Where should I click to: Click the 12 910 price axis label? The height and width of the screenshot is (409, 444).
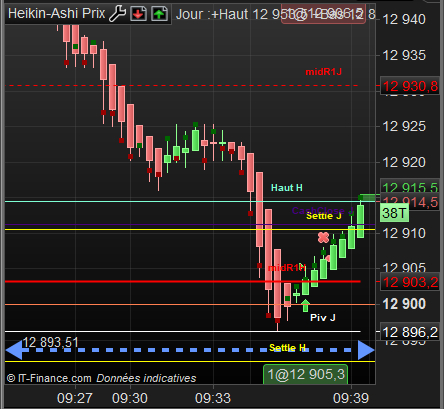click(404, 233)
